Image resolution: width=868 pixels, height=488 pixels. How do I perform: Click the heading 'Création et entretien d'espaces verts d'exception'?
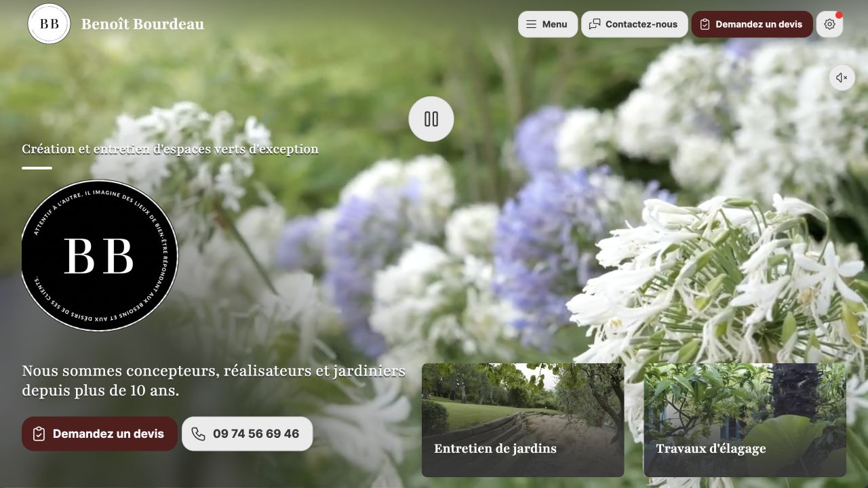tap(170, 149)
